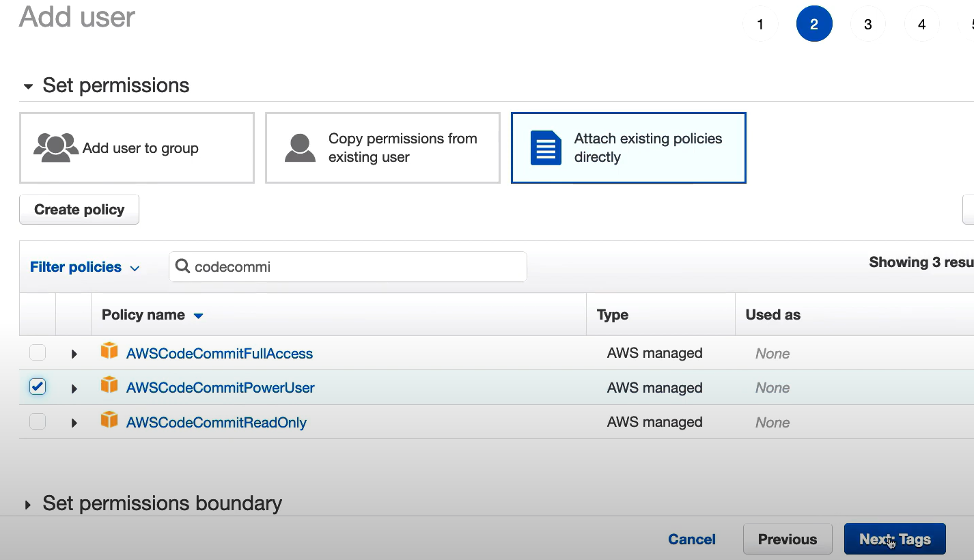Click AWS managed type for AWSCodeCommitPowerUser
Screen dimensions: 974x560
654,387
